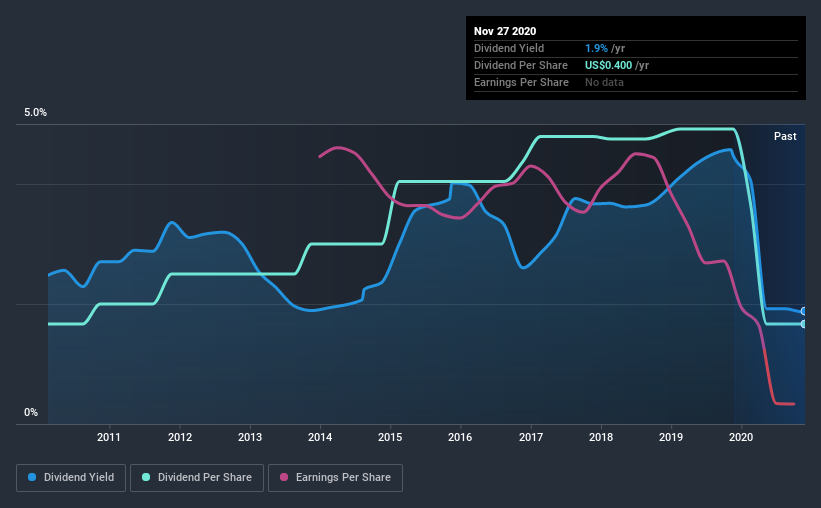This screenshot has width=821, height=508.
Task: Click the 2014 x-axis label
Action: click(320, 437)
